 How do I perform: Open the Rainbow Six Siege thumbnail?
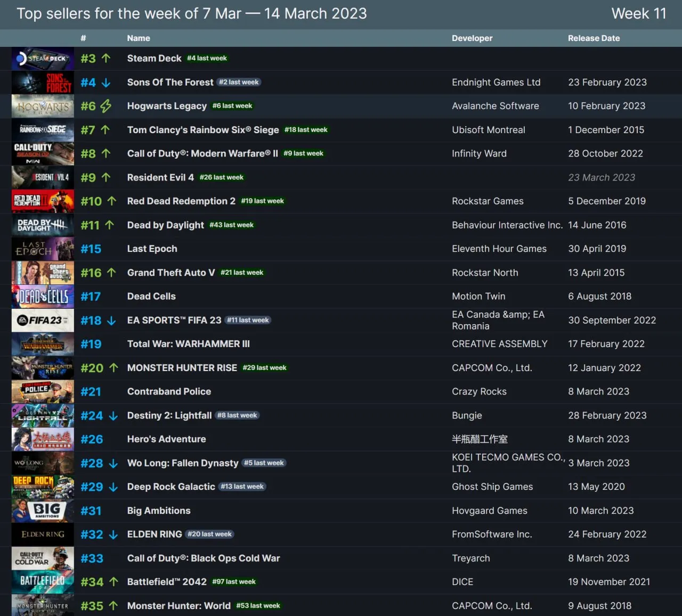43,130
